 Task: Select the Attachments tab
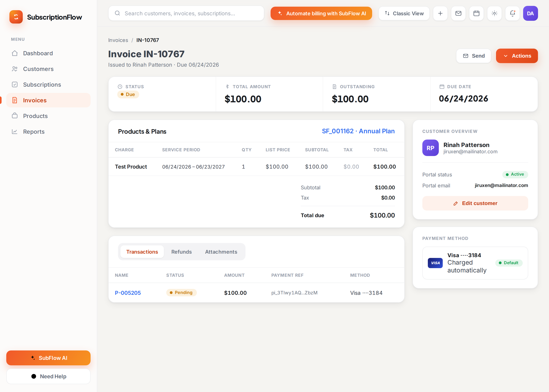(221, 252)
